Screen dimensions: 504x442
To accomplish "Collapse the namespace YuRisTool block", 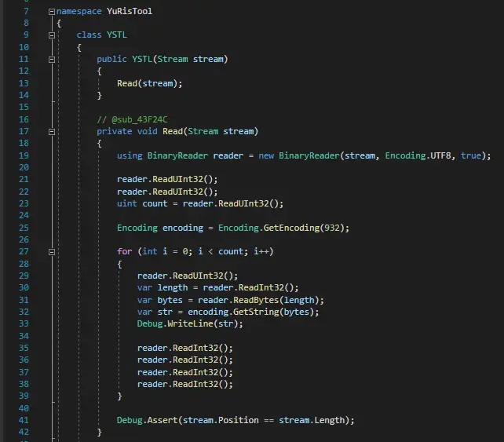I will pos(52,12).
